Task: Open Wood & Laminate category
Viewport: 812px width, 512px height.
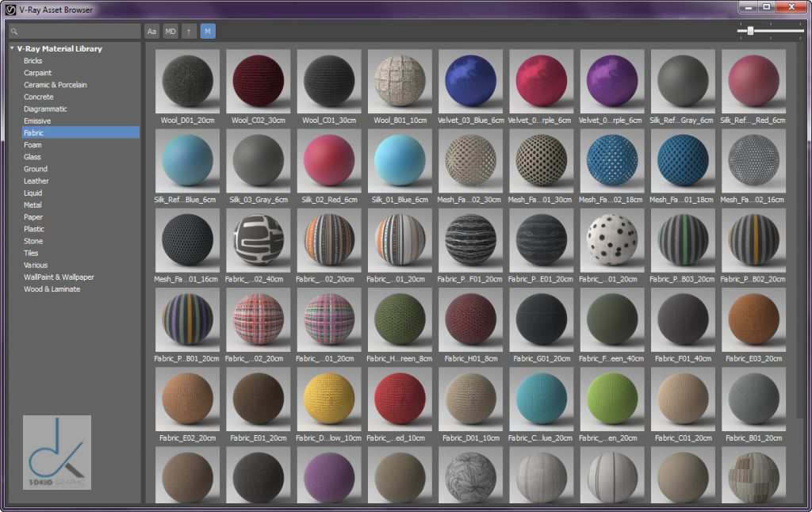Action: (52, 288)
